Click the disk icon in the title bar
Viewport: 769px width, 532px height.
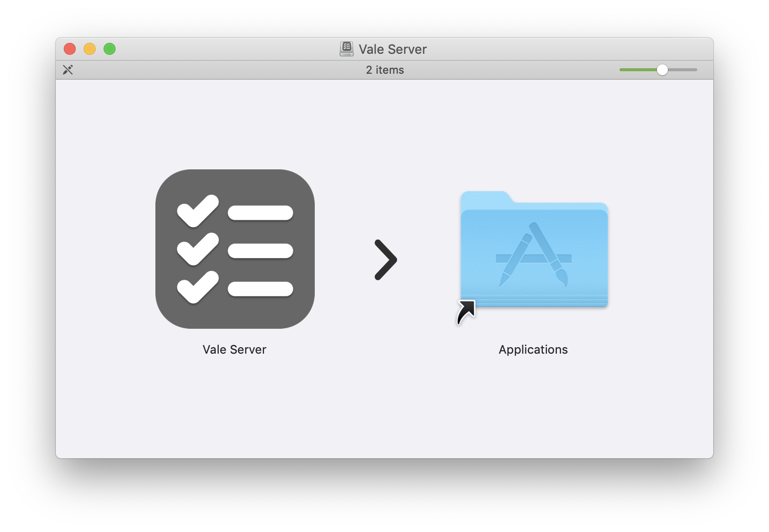pos(347,49)
